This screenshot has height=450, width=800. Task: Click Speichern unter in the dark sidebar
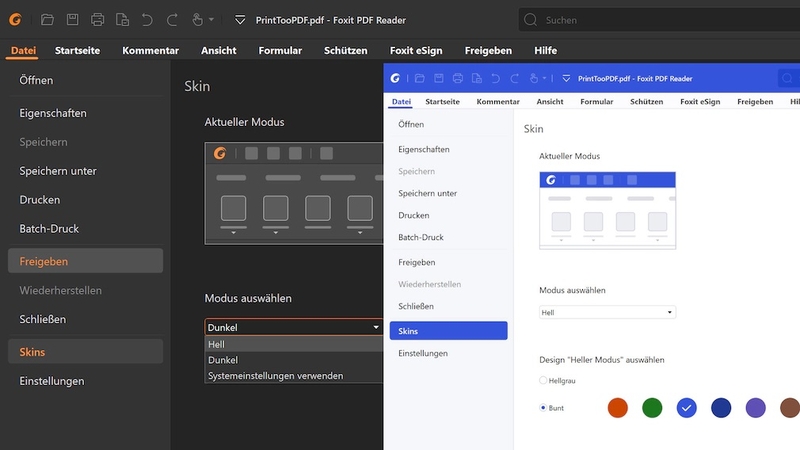coord(58,171)
